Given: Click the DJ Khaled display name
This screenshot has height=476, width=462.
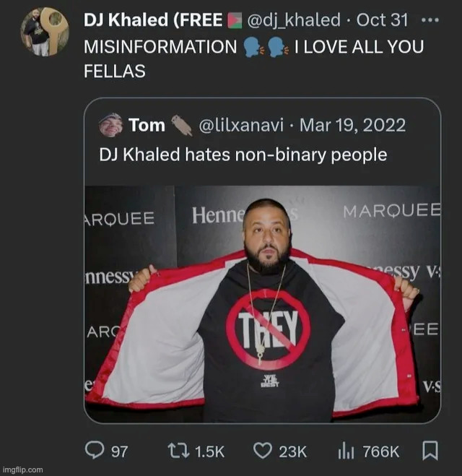Looking at the screenshot, I should tap(153, 20).
